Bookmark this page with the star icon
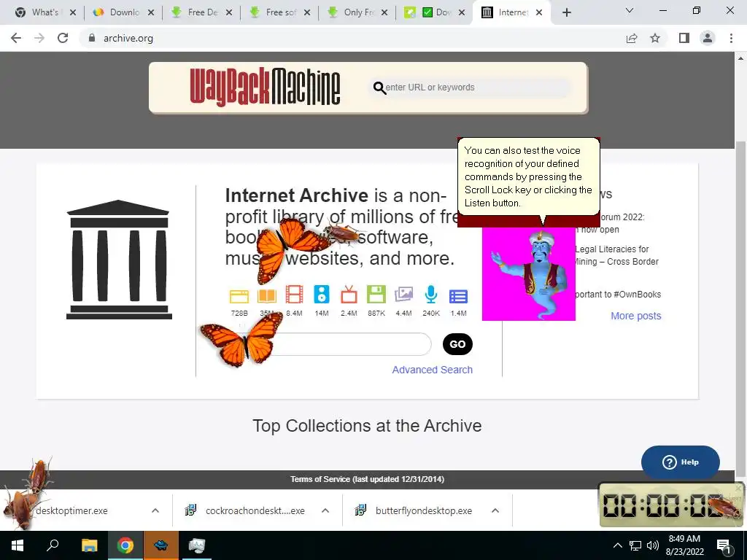 pyautogui.click(x=655, y=38)
